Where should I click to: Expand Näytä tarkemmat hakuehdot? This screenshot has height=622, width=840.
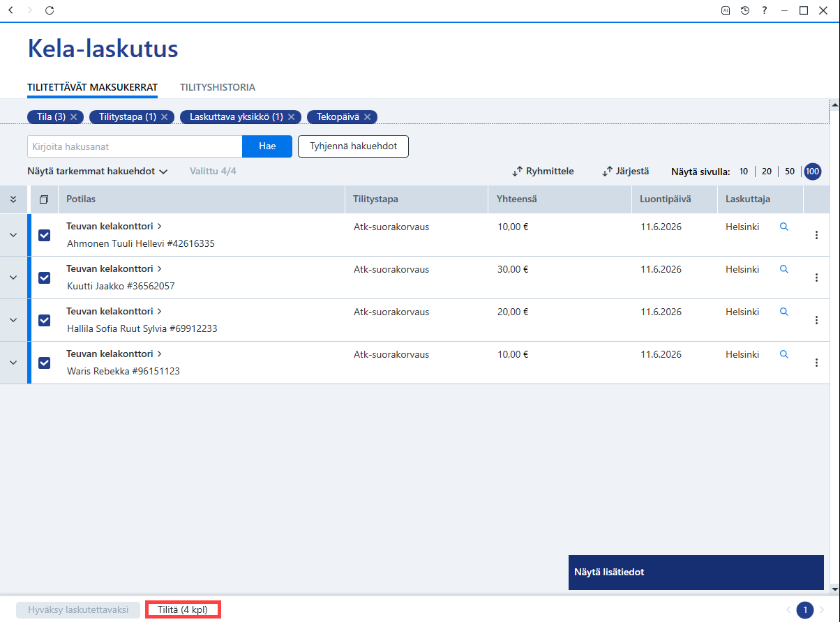(x=98, y=171)
